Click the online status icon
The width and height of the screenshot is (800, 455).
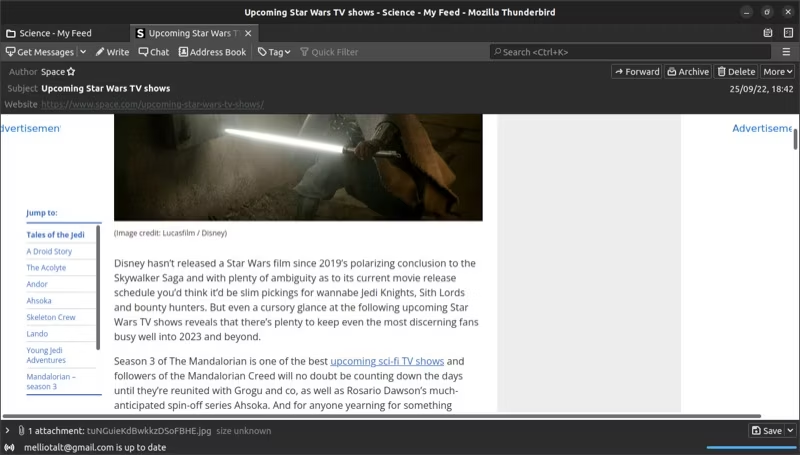[10, 447]
